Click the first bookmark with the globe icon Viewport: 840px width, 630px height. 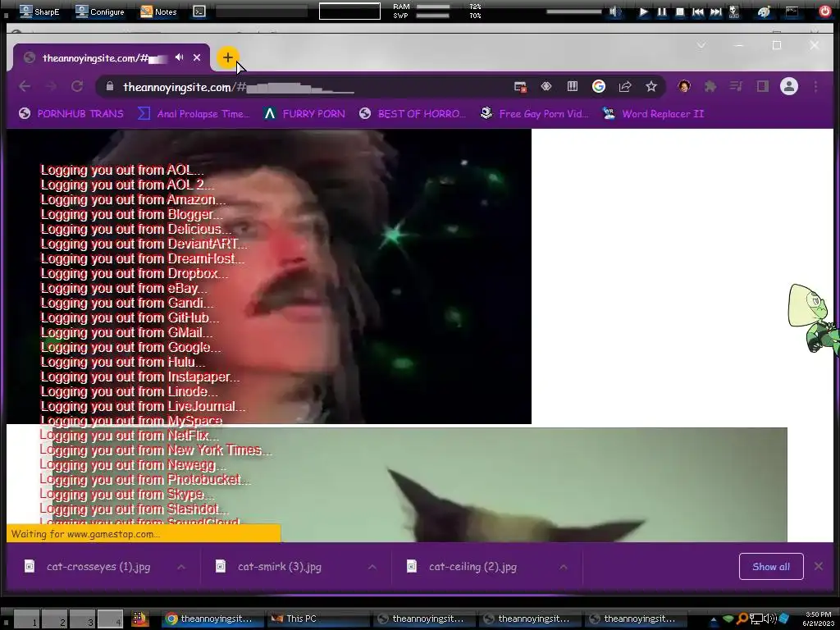pos(71,113)
